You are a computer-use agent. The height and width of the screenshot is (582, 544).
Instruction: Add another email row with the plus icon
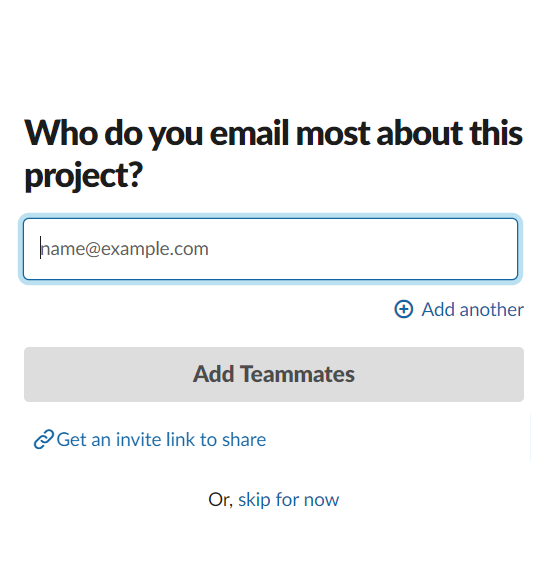tap(403, 309)
